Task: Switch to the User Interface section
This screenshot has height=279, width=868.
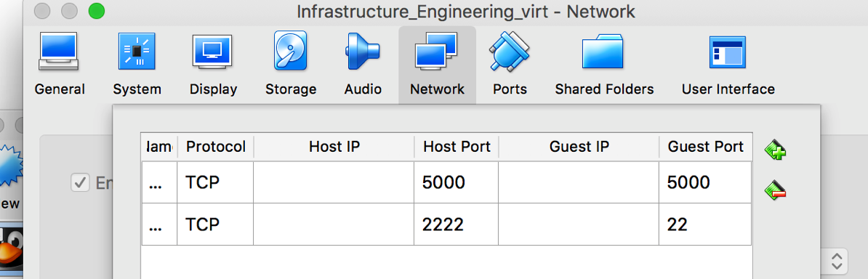Action: [728, 65]
